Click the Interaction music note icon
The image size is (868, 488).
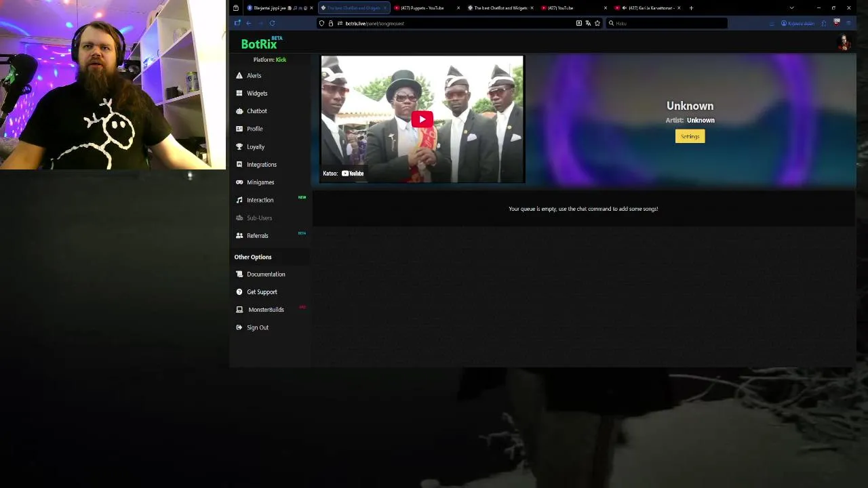[239, 200]
